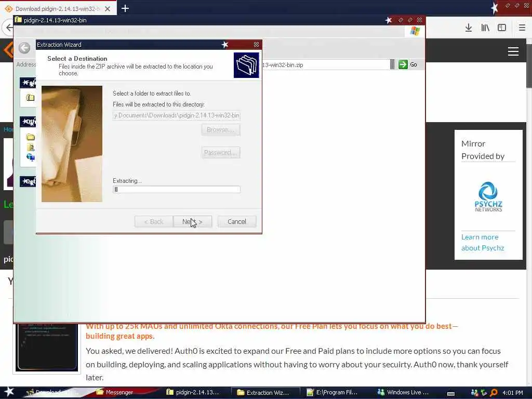Open Firefox application menu

tap(522, 28)
